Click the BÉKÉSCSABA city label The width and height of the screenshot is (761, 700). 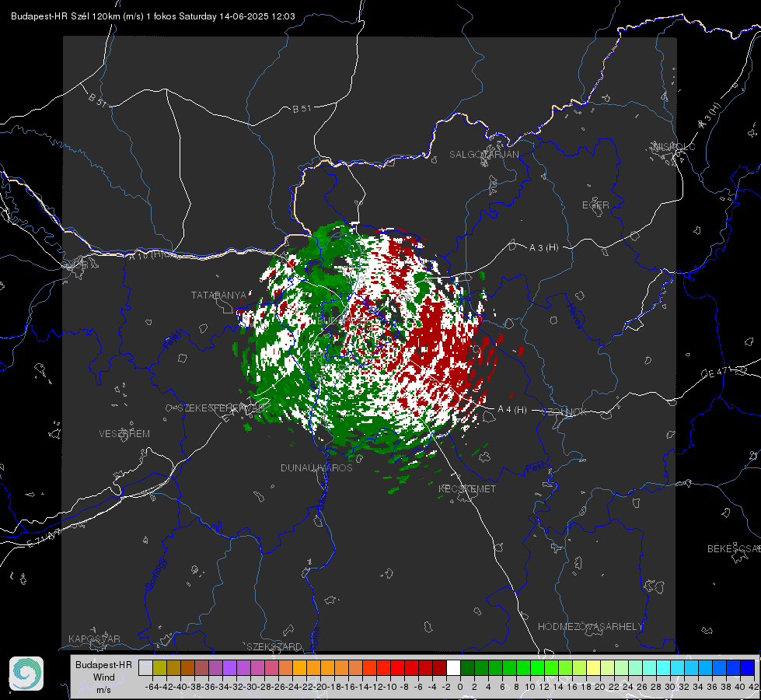(734, 549)
